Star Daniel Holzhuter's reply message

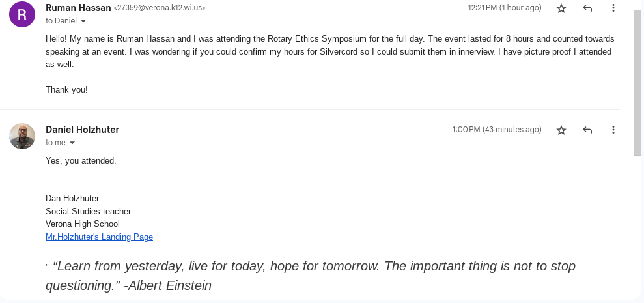[561, 130]
